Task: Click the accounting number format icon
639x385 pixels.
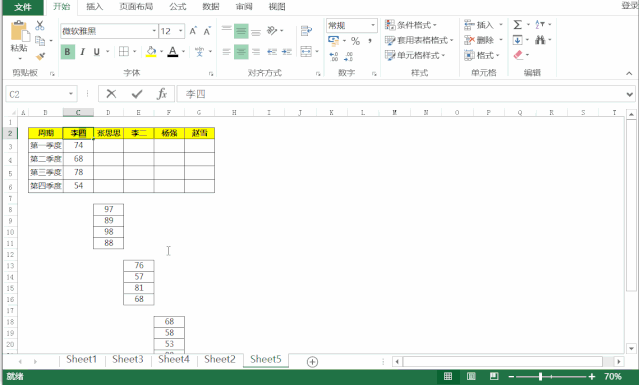Action: tap(333, 40)
